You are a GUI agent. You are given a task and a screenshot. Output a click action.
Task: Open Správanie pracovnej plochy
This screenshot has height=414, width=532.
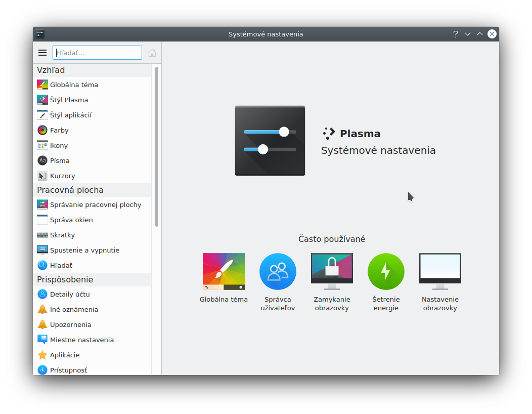(92, 204)
